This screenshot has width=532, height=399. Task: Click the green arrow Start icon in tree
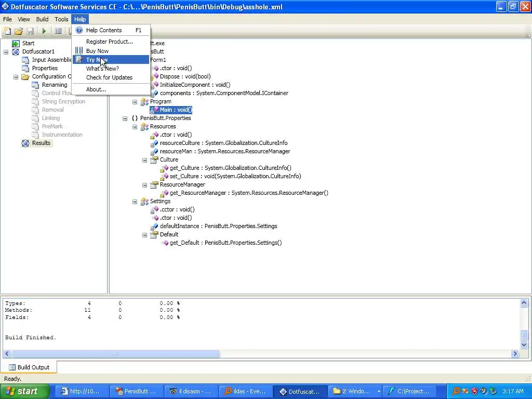16,44
